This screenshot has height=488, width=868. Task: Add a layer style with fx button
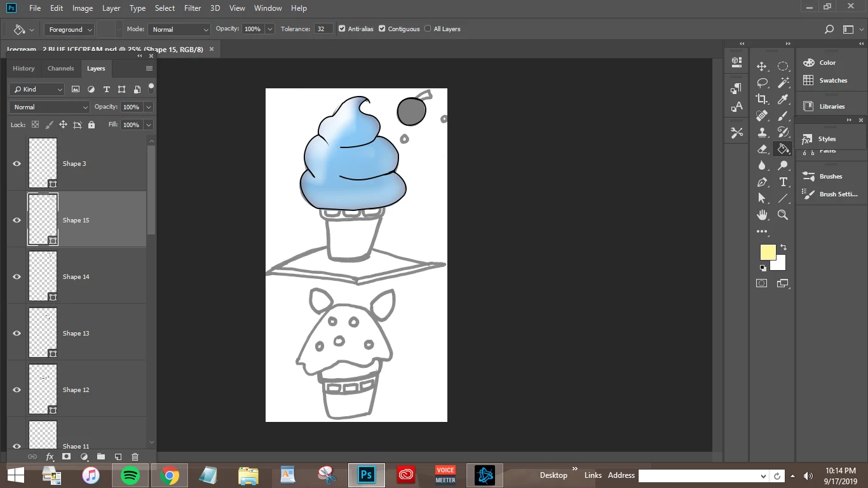[x=50, y=456]
